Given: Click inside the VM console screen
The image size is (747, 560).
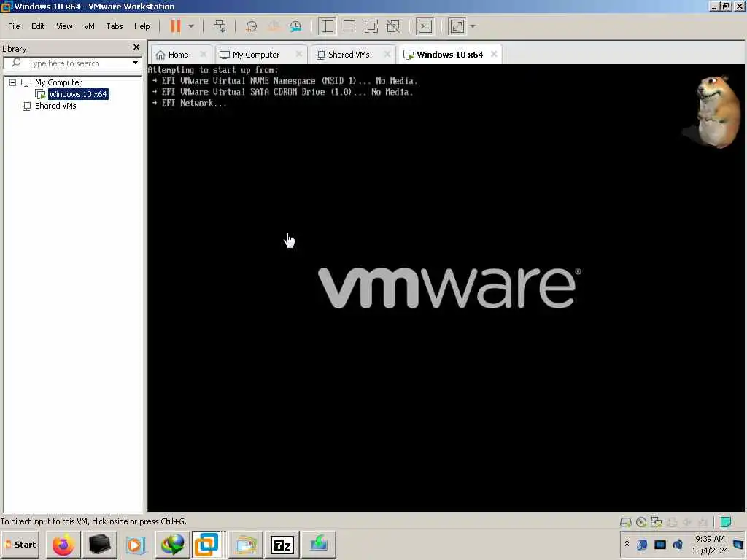Looking at the screenshot, I should [446, 288].
